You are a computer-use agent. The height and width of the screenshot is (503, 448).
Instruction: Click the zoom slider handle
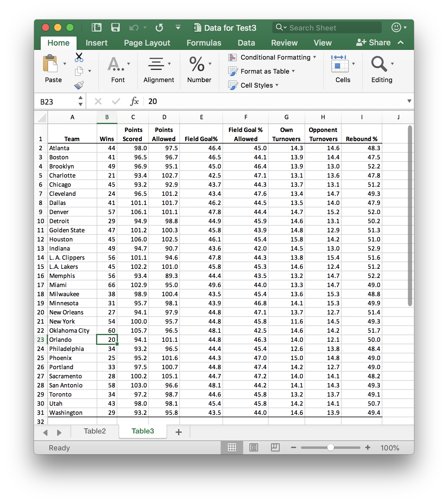[x=331, y=447]
